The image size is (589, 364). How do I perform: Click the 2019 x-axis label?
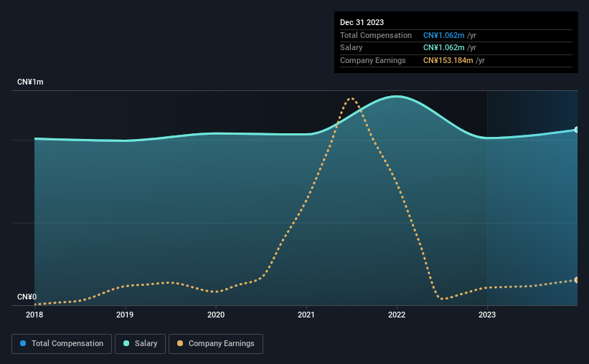[125, 315]
